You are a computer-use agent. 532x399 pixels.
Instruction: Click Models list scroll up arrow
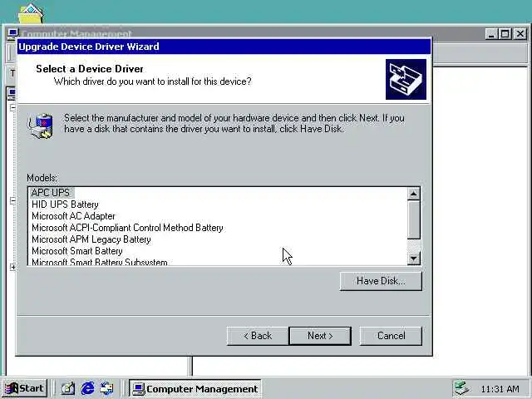pos(414,194)
